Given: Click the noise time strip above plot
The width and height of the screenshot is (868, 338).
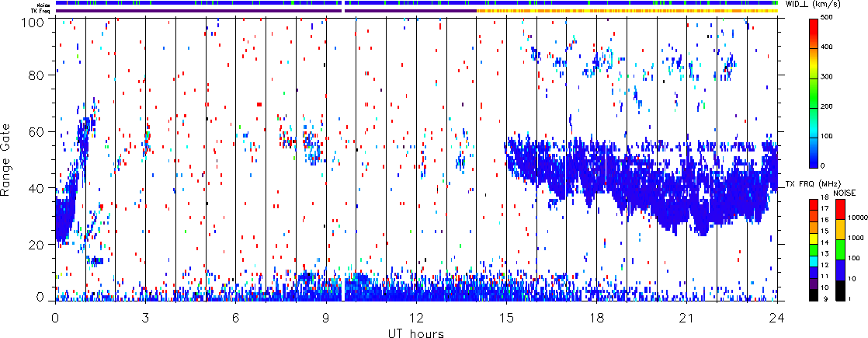Looking at the screenshot, I should click(416, 3).
